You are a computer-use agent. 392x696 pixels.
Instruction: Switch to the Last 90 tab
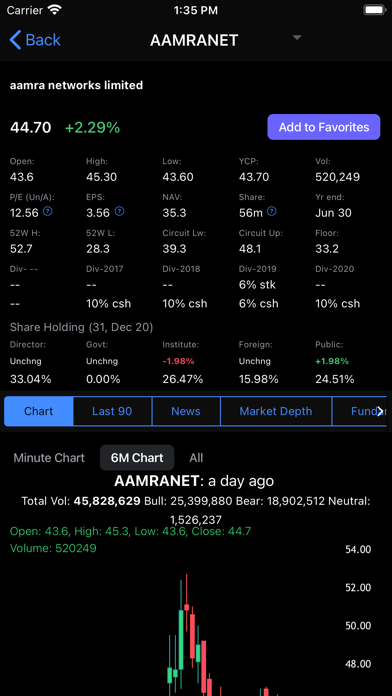pyautogui.click(x=112, y=411)
